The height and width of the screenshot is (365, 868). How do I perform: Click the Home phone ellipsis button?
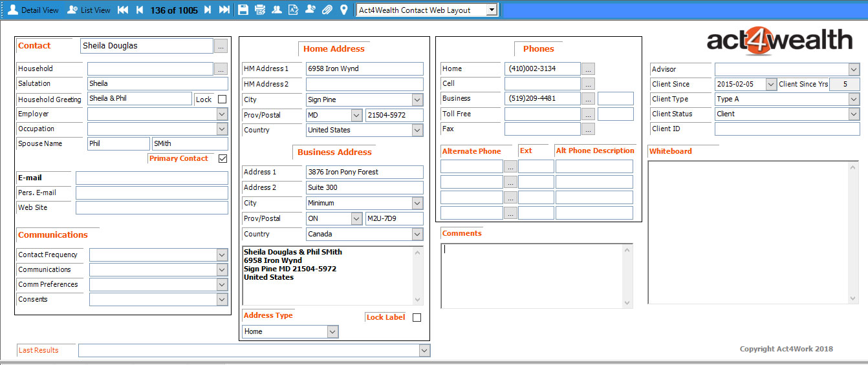pos(588,68)
